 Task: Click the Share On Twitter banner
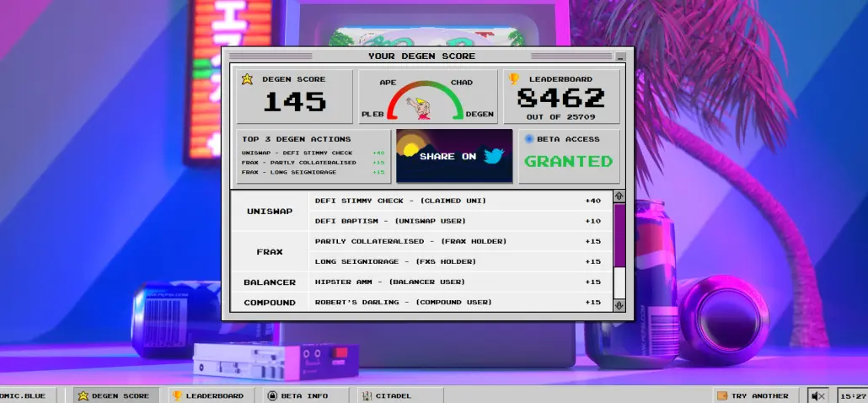pos(454,156)
